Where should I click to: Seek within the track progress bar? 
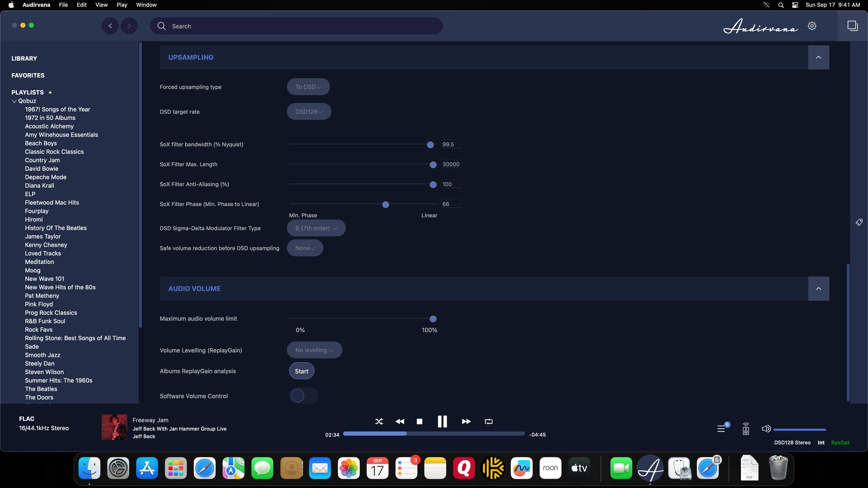click(434, 434)
